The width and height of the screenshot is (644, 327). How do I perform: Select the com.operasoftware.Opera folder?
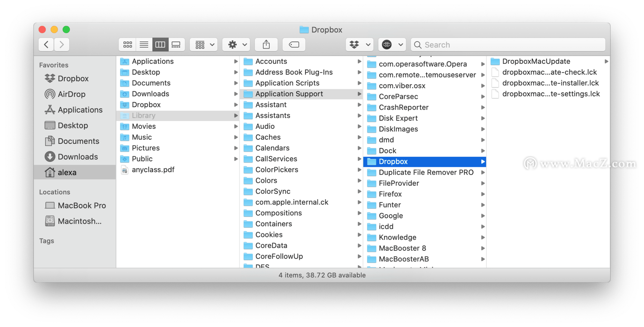point(425,64)
